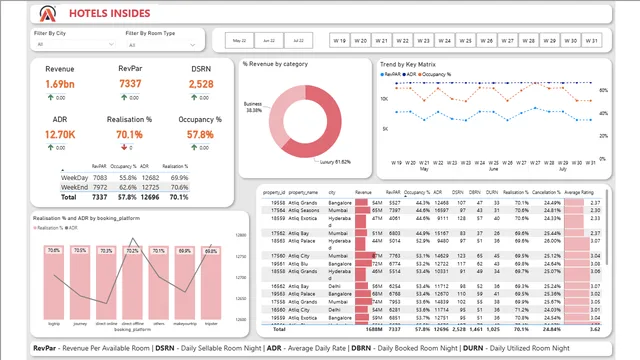Image resolution: width=640 pixels, height=360 pixels.
Task: Click the RevPAR legend dot in trend chart
Action: (x=382, y=74)
